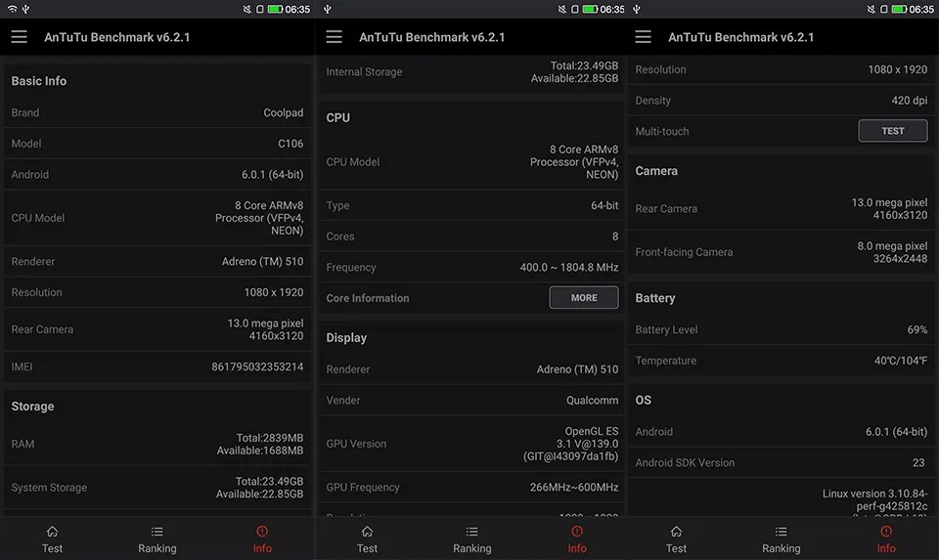939x560 pixels.
Task: Select CPU Model row under CPU section
Action: (x=471, y=161)
